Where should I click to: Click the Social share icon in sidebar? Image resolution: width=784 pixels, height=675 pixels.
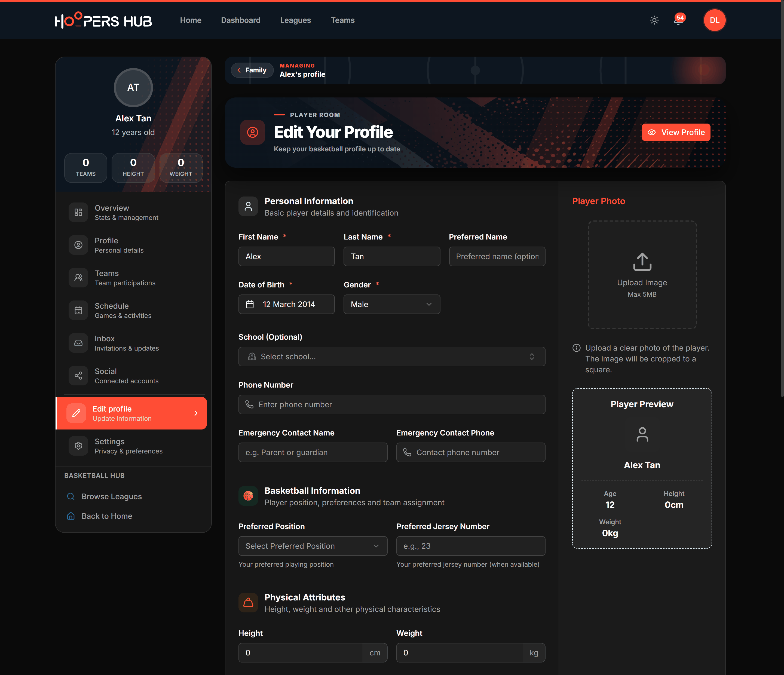pyautogui.click(x=78, y=376)
